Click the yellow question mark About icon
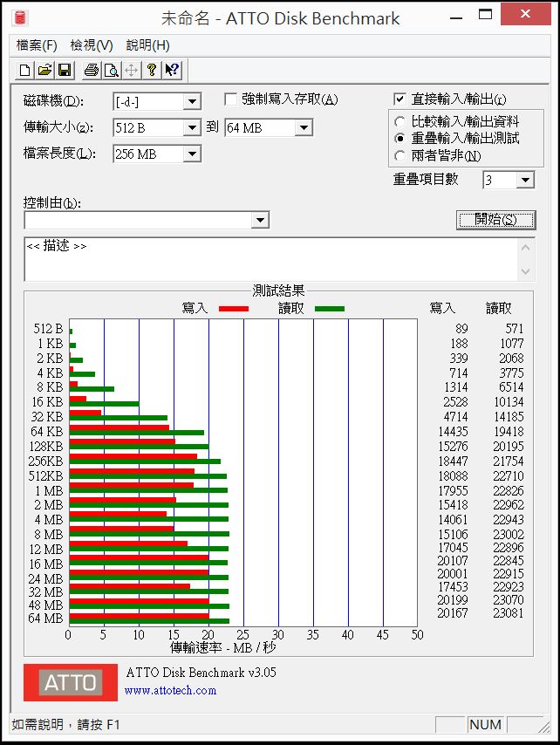 click(152, 71)
